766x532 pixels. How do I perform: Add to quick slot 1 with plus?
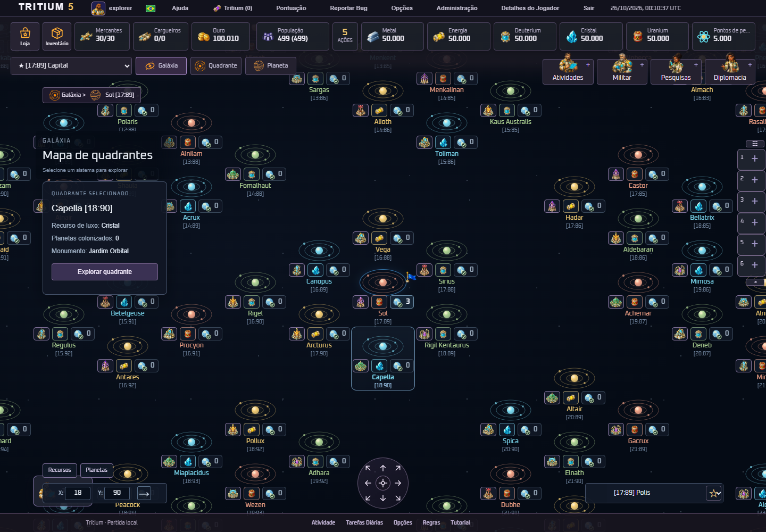[x=754, y=159]
